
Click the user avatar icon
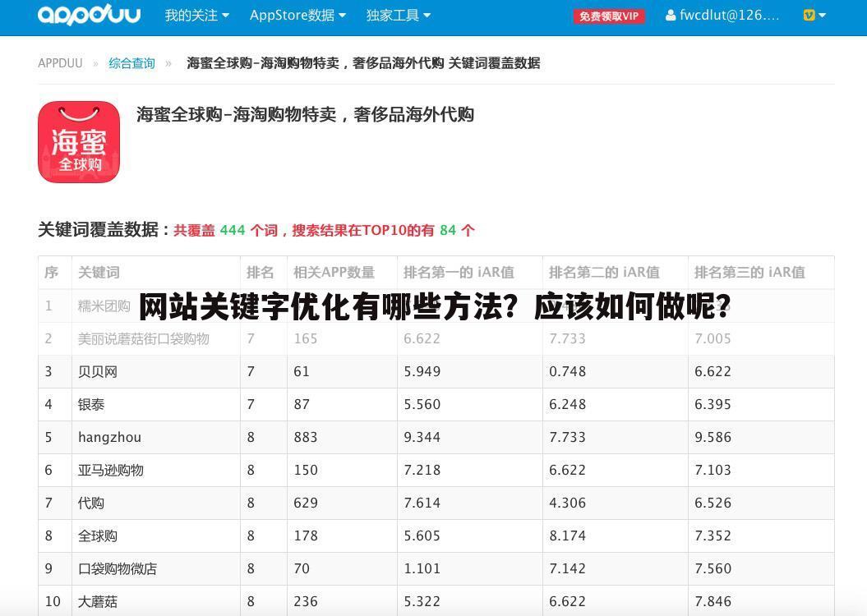670,16
